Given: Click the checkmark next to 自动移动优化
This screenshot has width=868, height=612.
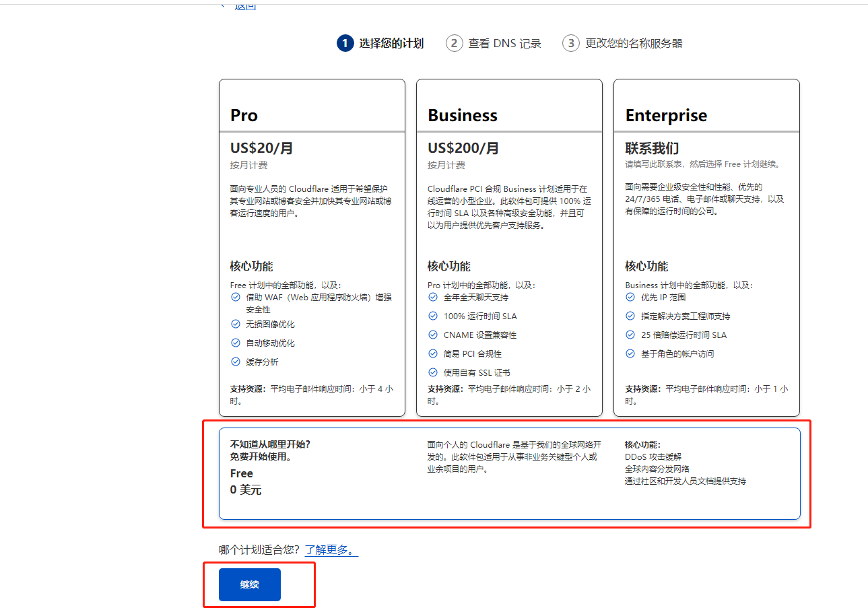Looking at the screenshot, I should point(236,343).
